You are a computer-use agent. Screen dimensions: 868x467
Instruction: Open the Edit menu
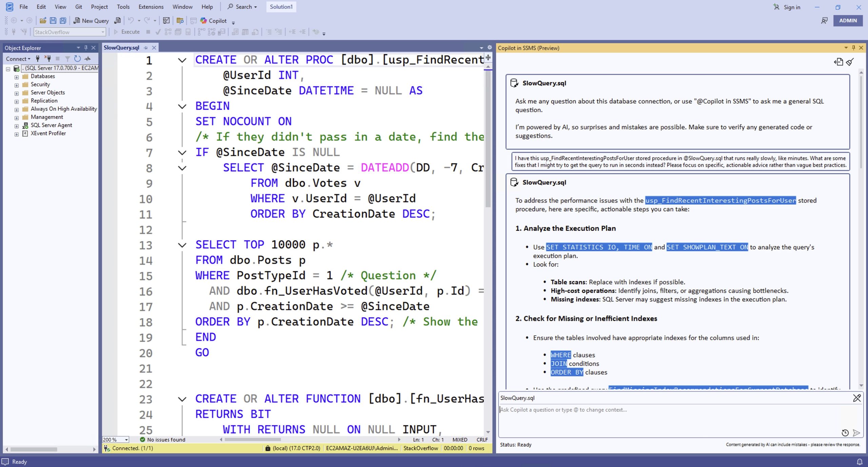pos(41,7)
